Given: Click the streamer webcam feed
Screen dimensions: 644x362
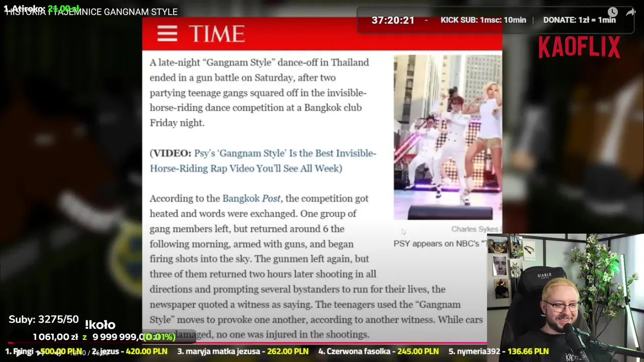Looking at the screenshot, I should (566, 298).
